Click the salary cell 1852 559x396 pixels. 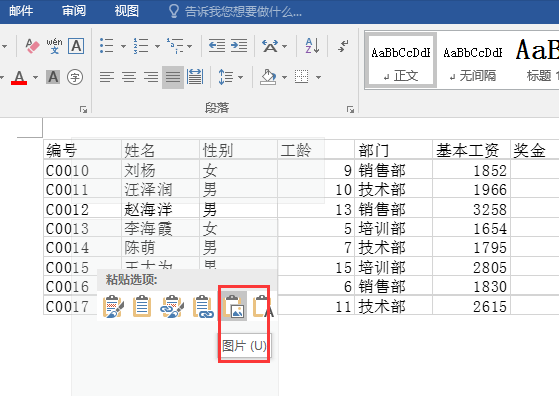point(471,170)
